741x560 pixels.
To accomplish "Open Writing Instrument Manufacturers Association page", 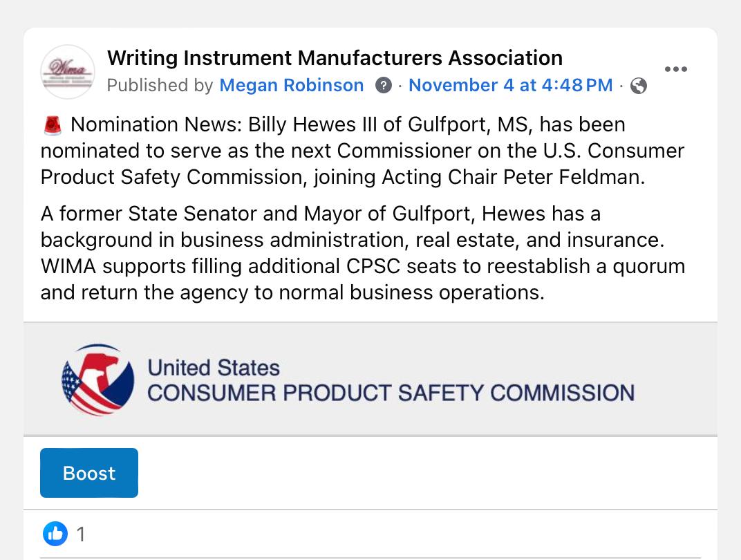I will (335, 57).
